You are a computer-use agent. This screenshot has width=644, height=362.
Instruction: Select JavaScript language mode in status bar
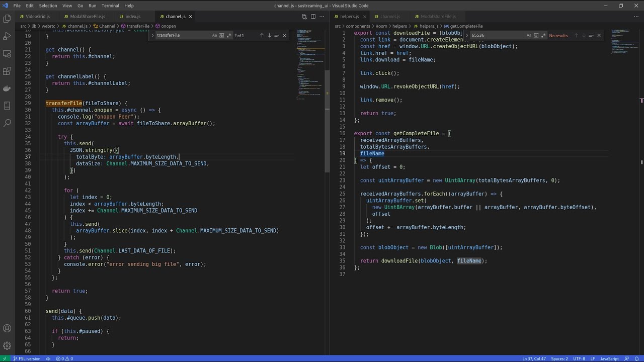[610, 358]
